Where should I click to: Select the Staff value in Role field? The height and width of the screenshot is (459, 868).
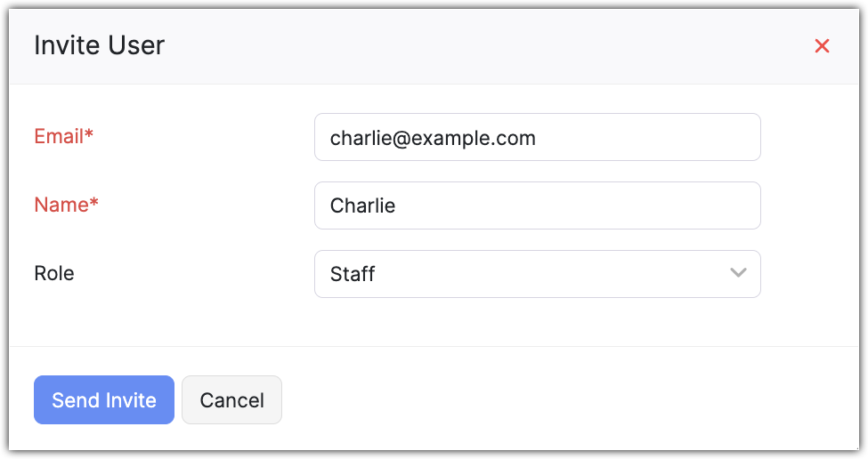pyautogui.click(x=353, y=274)
